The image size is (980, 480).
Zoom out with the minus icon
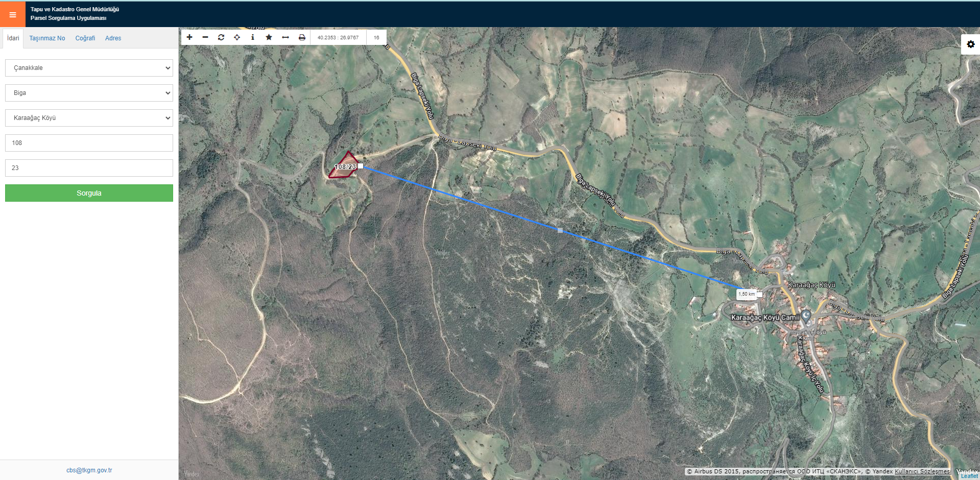coord(205,37)
